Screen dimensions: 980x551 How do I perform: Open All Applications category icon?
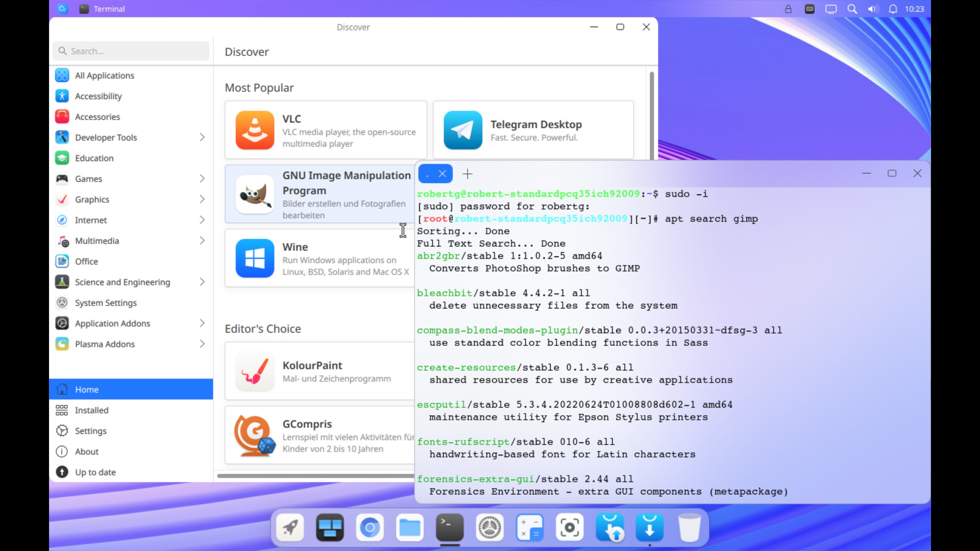coord(62,75)
